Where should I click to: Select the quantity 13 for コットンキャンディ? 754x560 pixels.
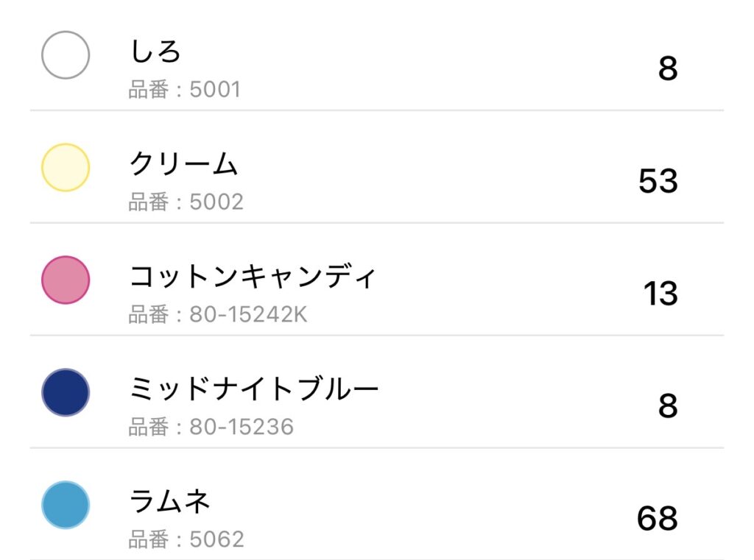tap(660, 294)
